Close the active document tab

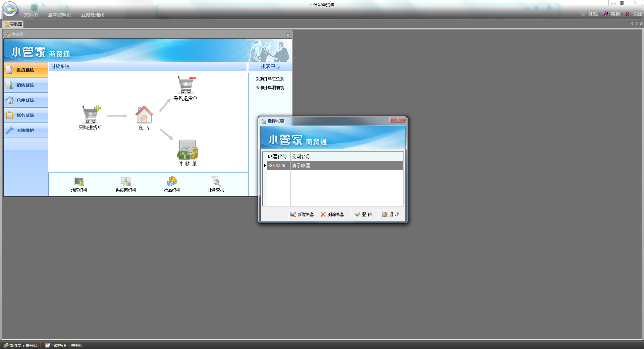tap(641, 23)
